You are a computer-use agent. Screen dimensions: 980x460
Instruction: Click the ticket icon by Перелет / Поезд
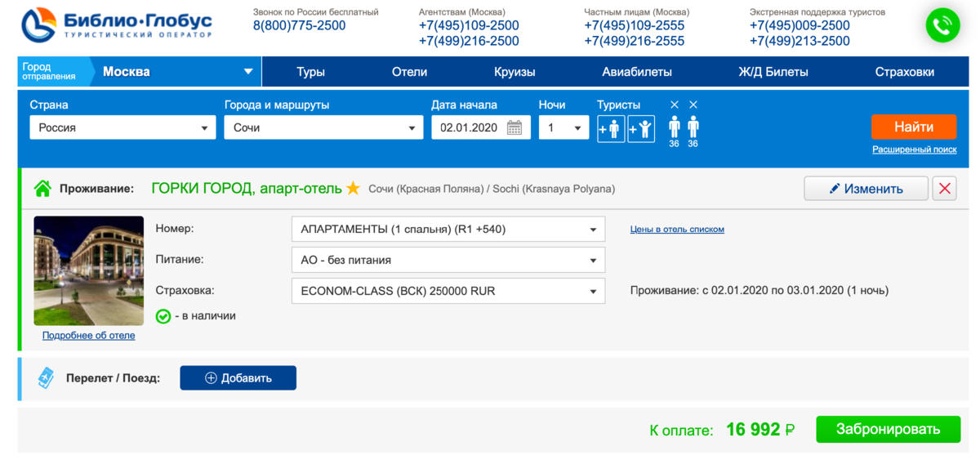[x=46, y=378]
